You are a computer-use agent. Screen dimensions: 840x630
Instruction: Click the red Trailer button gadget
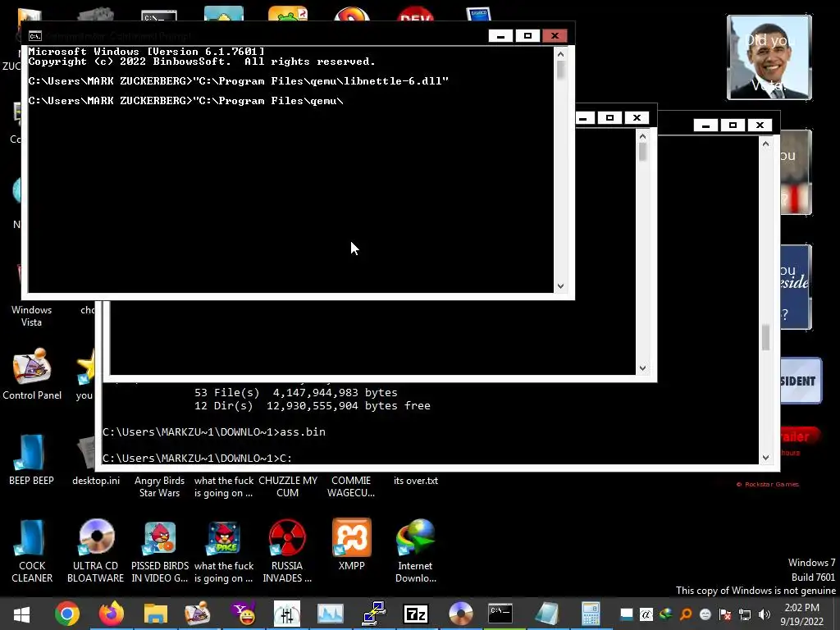(799, 436)
